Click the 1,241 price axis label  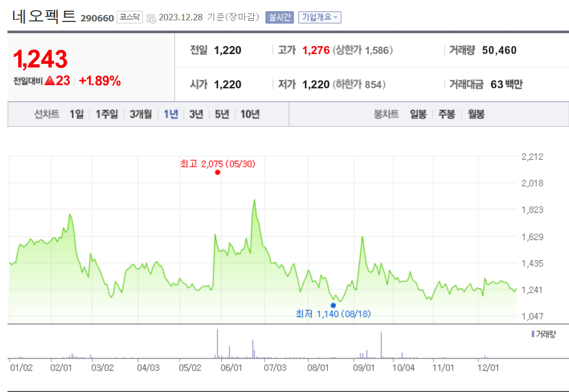click(x=533, y=290)
